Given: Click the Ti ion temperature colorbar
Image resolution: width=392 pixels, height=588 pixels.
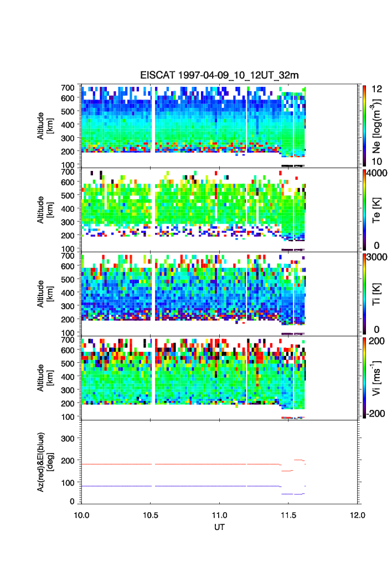Looking at the screenshot, I should coord(363,294).
